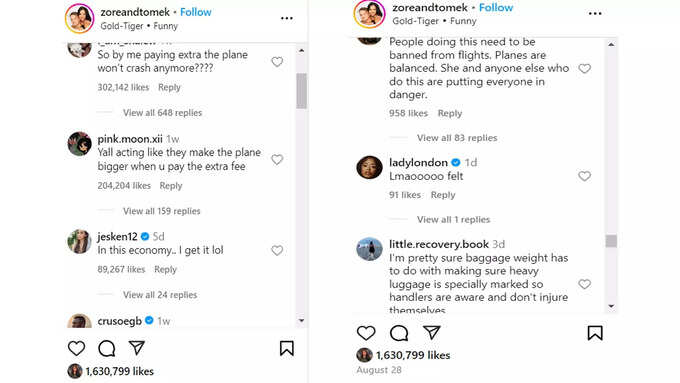Like the post in the right panel
Viewport: 680px width, 383px height.
click(x=366, y=333)
